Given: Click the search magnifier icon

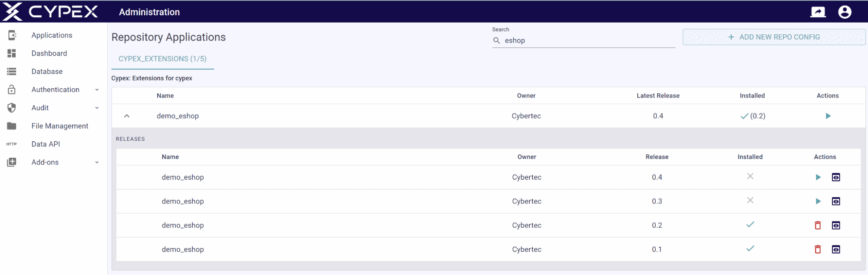Looking at the screenshot, I should (x=497, y=40).
